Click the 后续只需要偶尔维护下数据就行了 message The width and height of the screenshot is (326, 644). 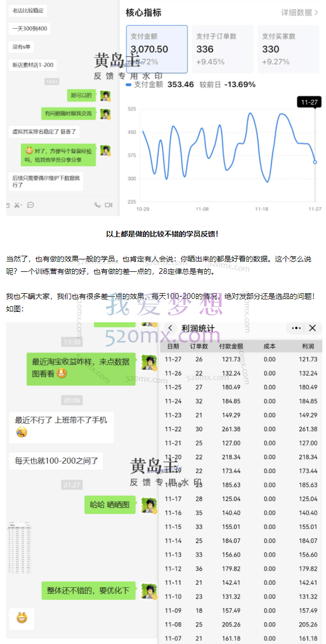pos(46,181)
